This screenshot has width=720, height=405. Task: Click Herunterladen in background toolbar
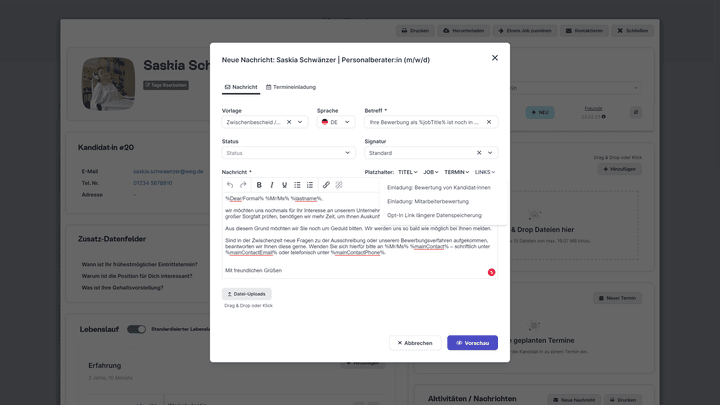[x=463, y=31]
